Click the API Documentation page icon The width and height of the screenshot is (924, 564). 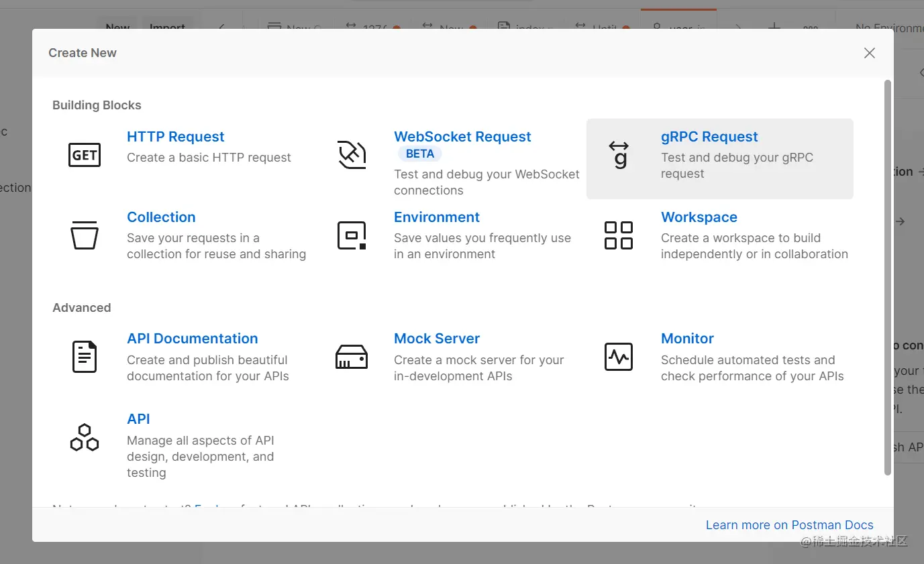point(85,357)
